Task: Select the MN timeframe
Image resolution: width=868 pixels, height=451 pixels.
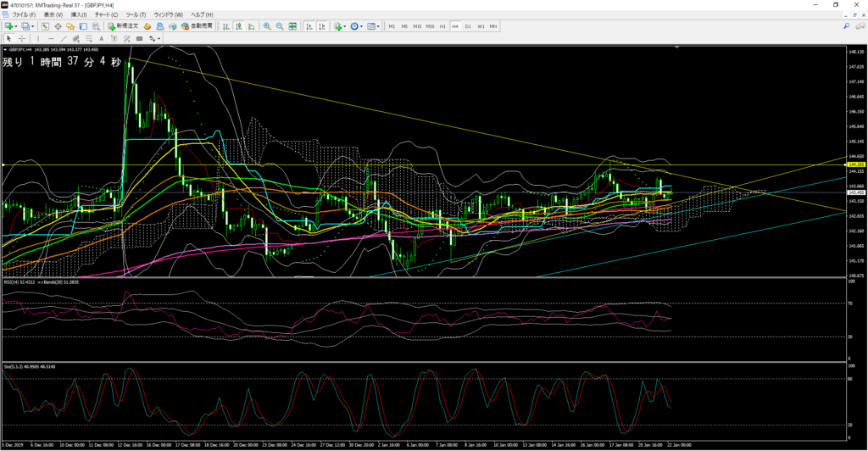Action: [x=493, y=26]
